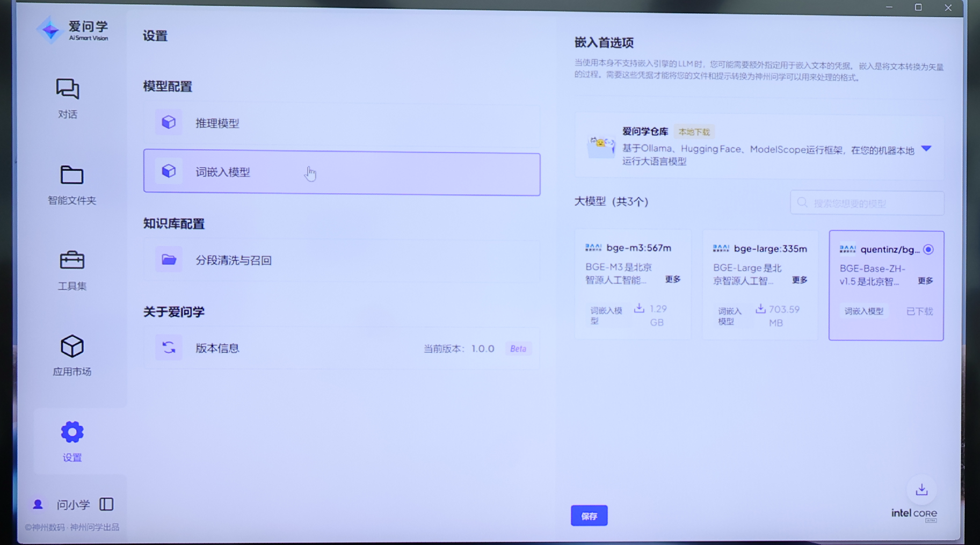
Task: Open the 工具集 toolbox icon
Action: (x=72, y=260)
